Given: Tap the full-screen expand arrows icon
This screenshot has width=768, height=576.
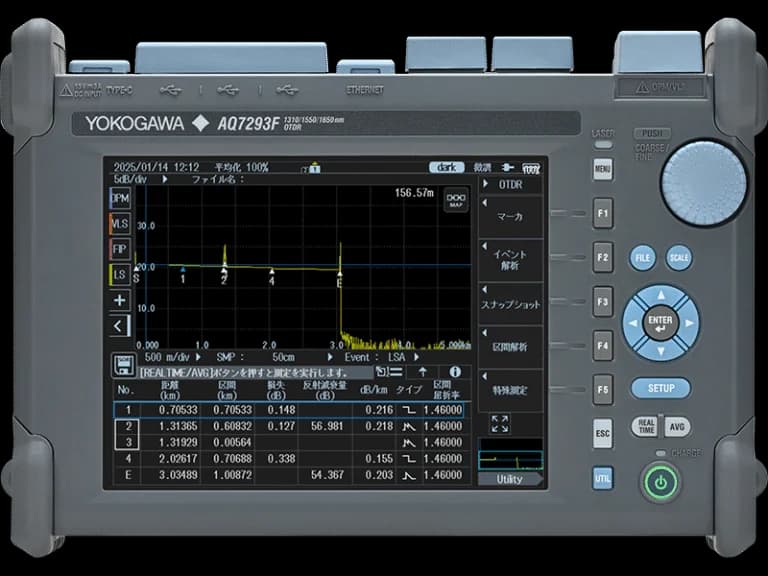Looking at the screenshot, I should coord(500,424).
